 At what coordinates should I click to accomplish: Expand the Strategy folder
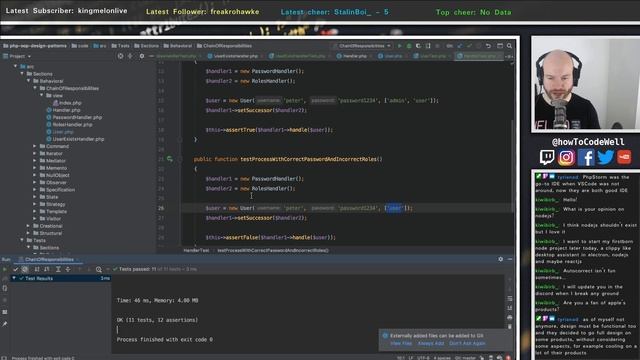(35, 204)
